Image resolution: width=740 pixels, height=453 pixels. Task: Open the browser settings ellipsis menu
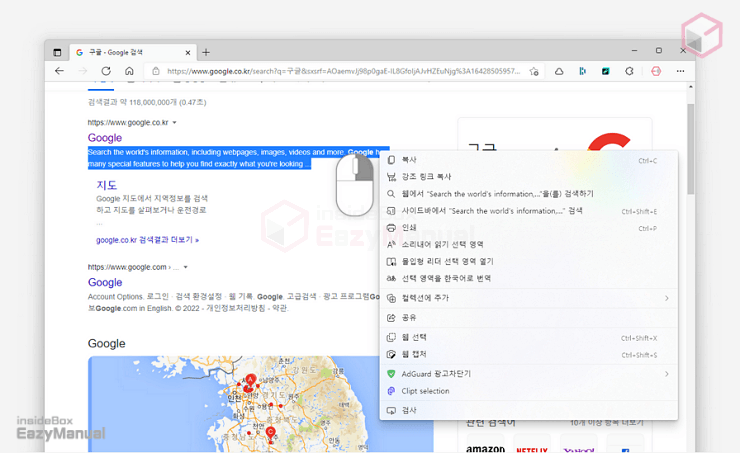(680, 71)
